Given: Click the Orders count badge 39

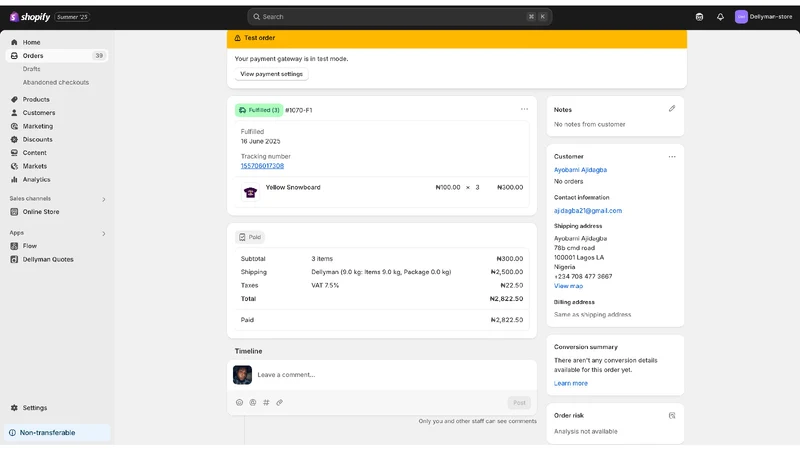Looking at the screenshot, I should pyautogui.click(x=99, y=56).
